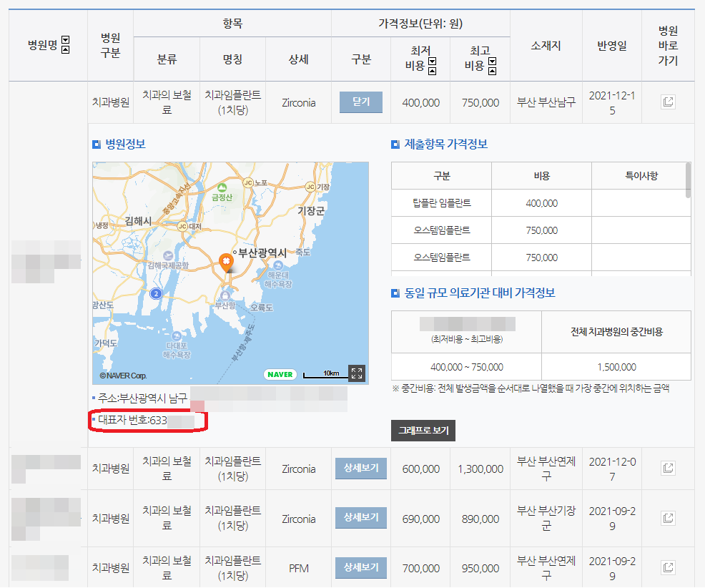Click price table vertical scrollbar
Viewport: 705px width, 588px height.
pos(688,180)
